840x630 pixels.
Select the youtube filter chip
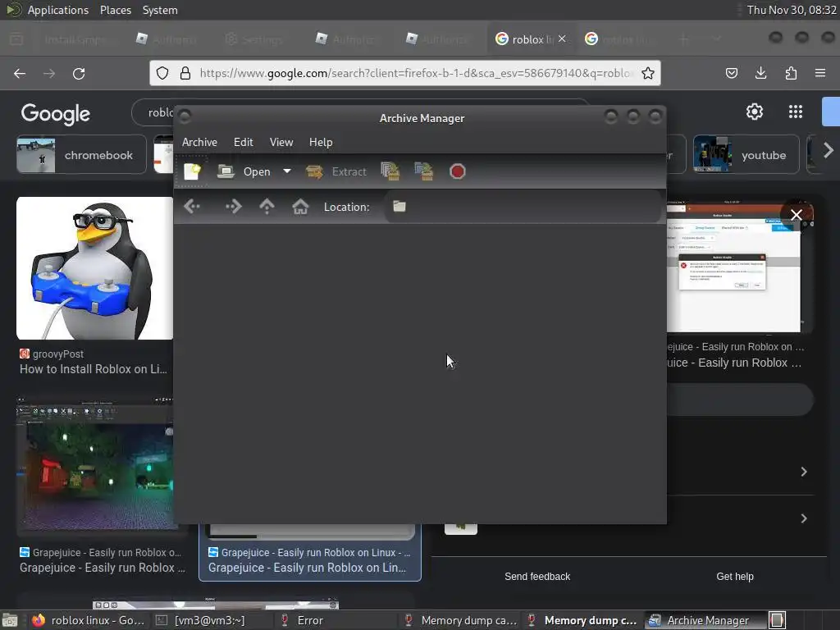pos(746,155)
